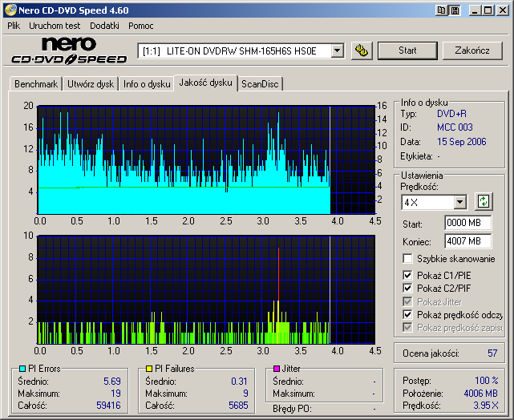The image size is (514, 420).
Task: Close the Nero CD-DVD Speed window
Action: coord(503,10)
